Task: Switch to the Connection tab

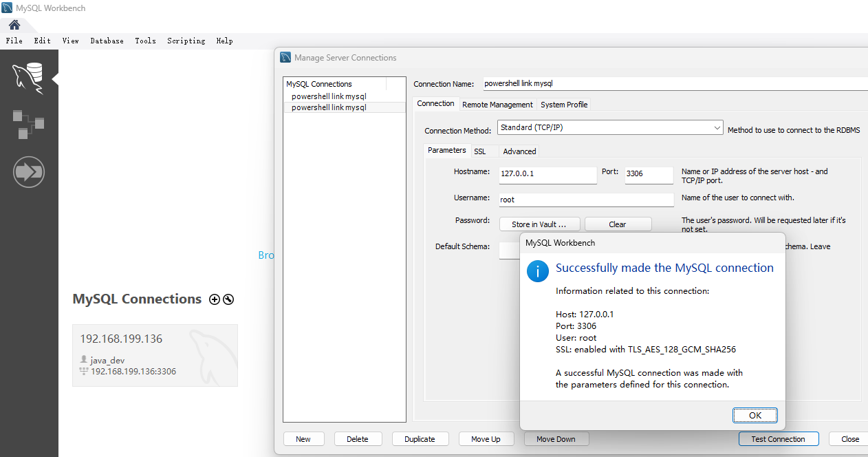Action: [x=436, y=104]
